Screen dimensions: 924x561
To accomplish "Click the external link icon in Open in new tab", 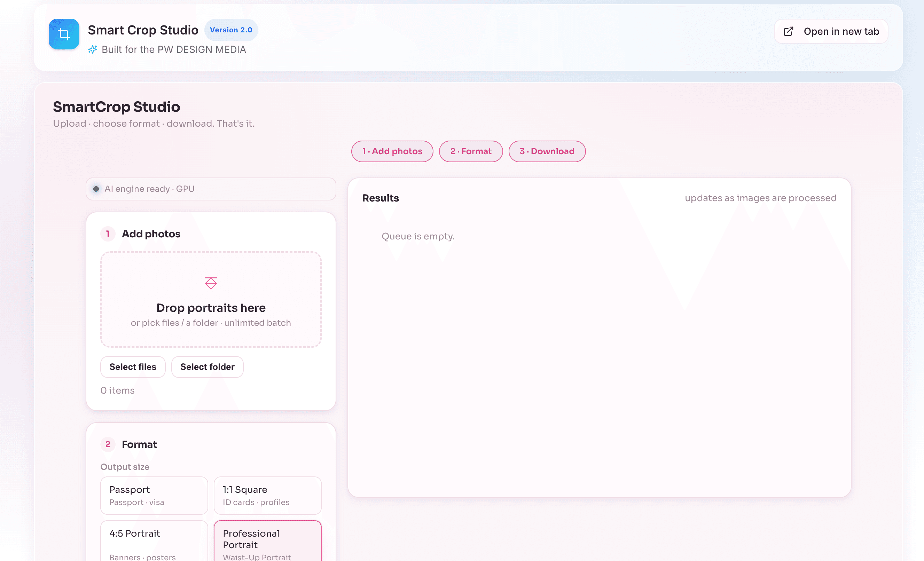I will tap(789, 31).
